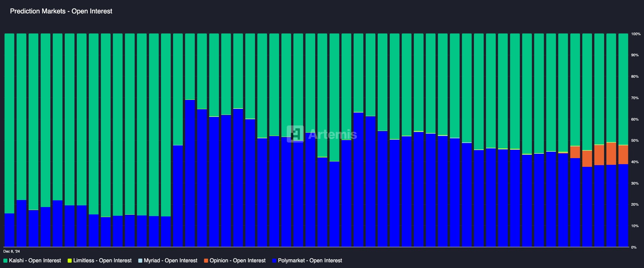Hide the Limitless - Open Interest series label
Screen dimensions: 644x268
tap(102, 261)
